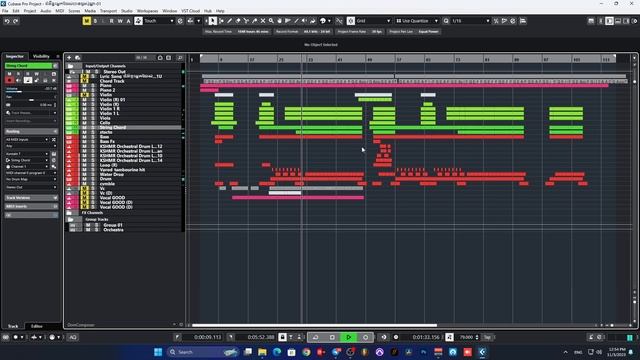640x360 pixels.
Task: Switch to the Visibility tab
Action: (x=41, y=56)
